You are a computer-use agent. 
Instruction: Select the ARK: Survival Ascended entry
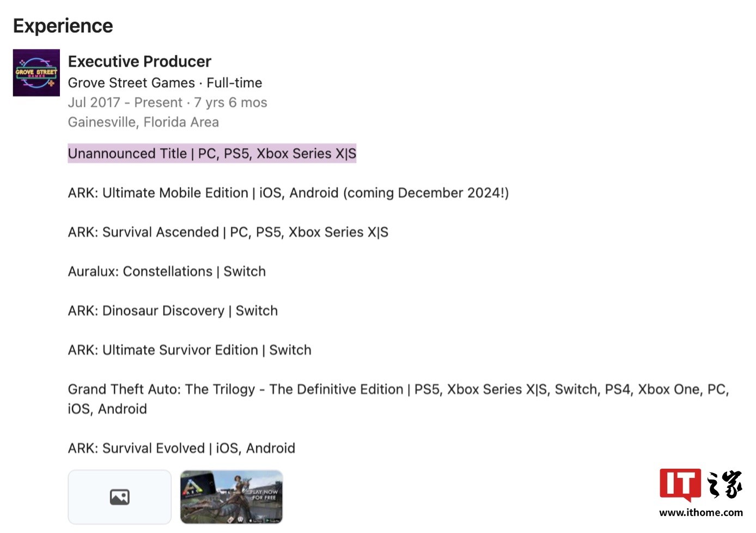click(x=228, y=232)
